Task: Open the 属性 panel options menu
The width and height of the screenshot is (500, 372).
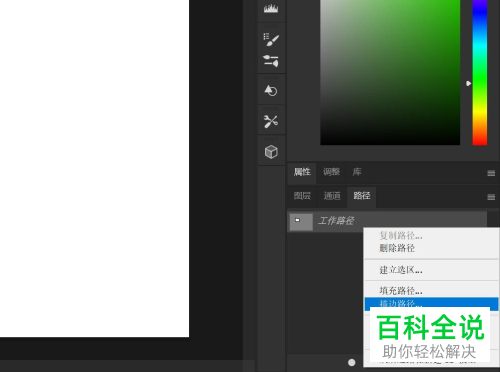Action: 491,173
